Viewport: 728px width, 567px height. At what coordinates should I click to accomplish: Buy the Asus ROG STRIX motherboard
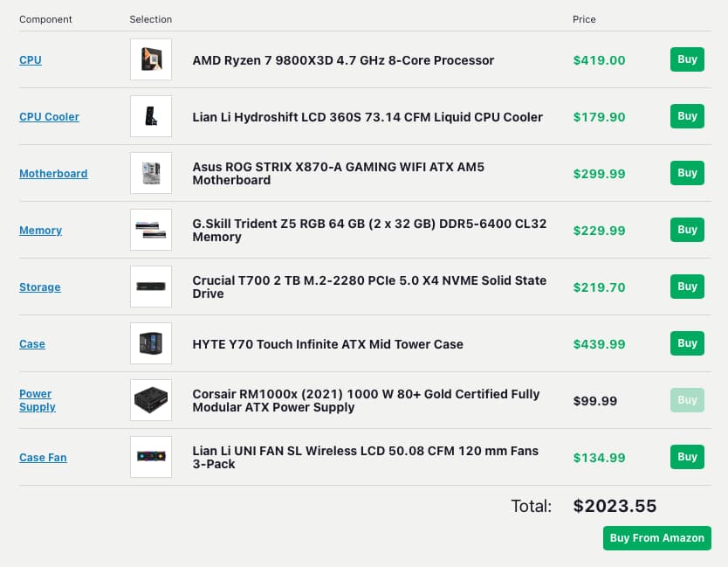click(687, 173)
